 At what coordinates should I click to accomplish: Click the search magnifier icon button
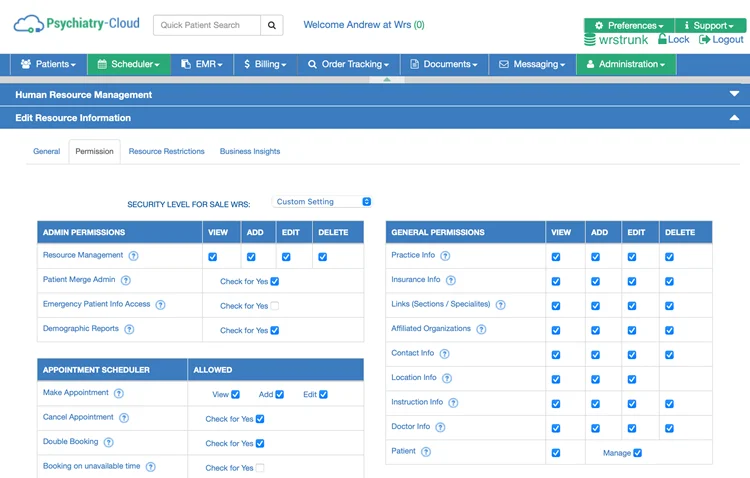click(273, 25)
